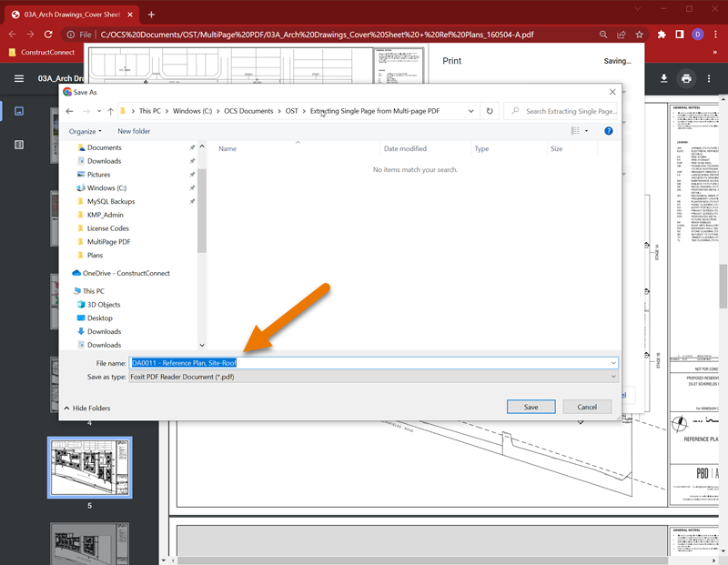Close the Save As dialog
Viewport: 728px width, 565px height.
click(612, 92)
